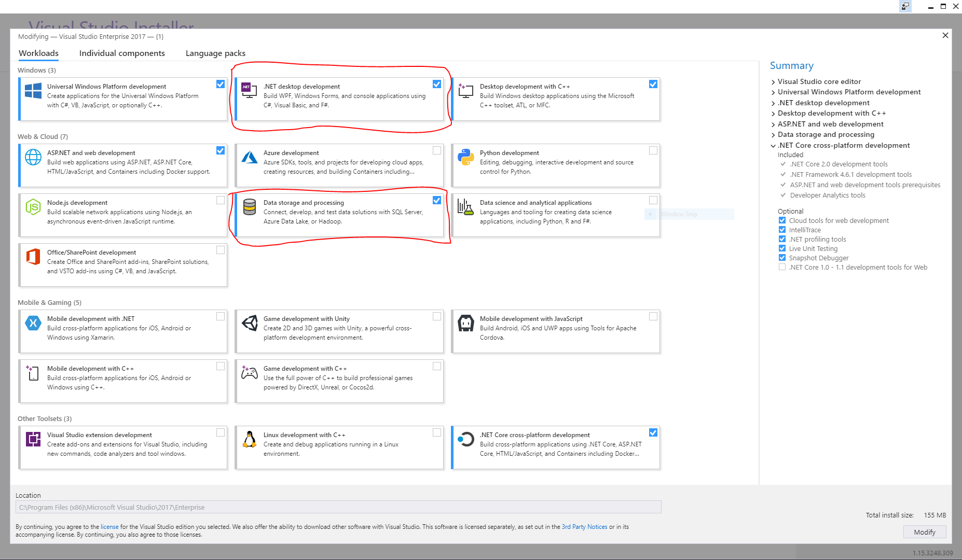Collapse .NET Core cross-platform development summary
Image resolution: width=962 pixels, height=560 pixels.
point(773,146)
